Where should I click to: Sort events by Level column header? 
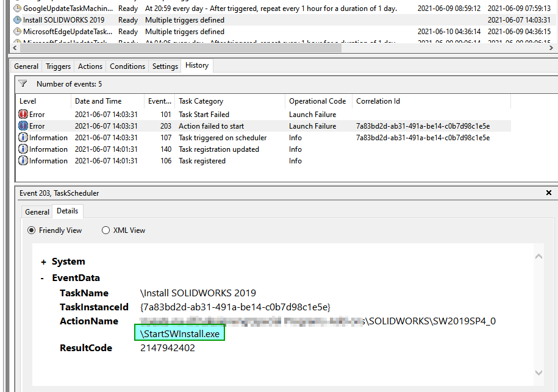click(x=43, y=101)
